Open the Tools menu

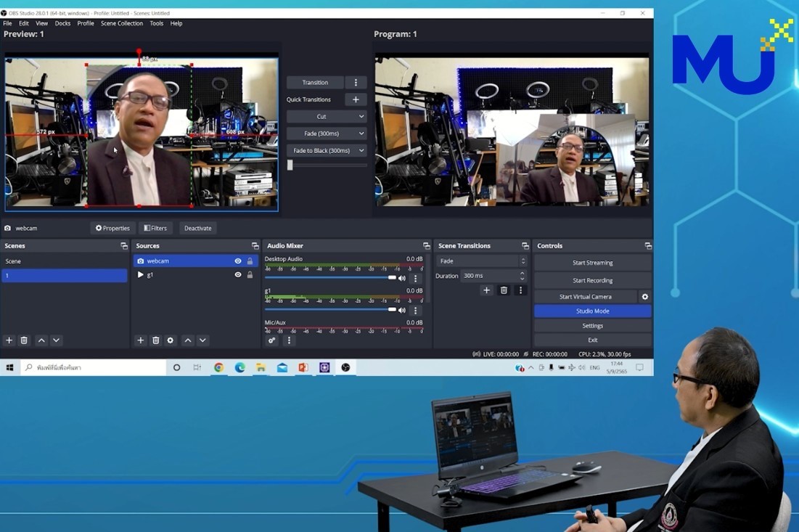click(x=157, y=23)
